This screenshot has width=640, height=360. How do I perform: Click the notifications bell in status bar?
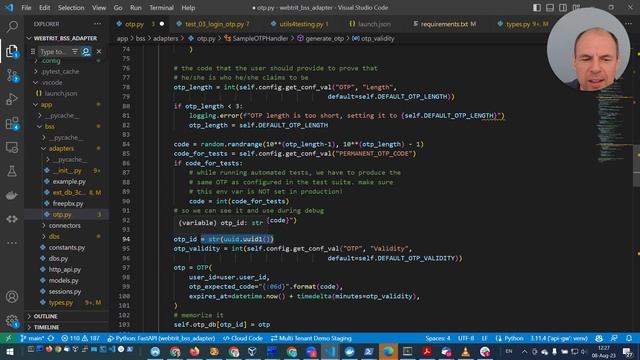pyautogui.click(x=629, y=338)
